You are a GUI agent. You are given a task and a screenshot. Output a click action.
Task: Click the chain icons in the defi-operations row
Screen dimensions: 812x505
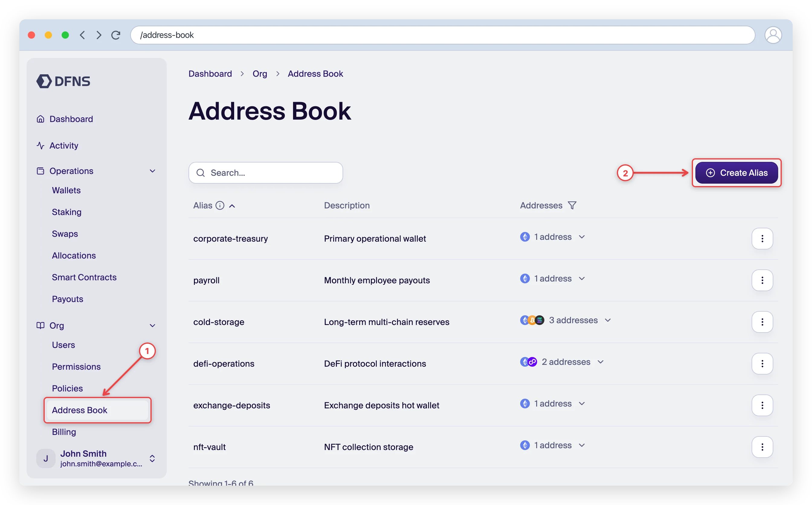pyautogui.click(x=528, y=362)
